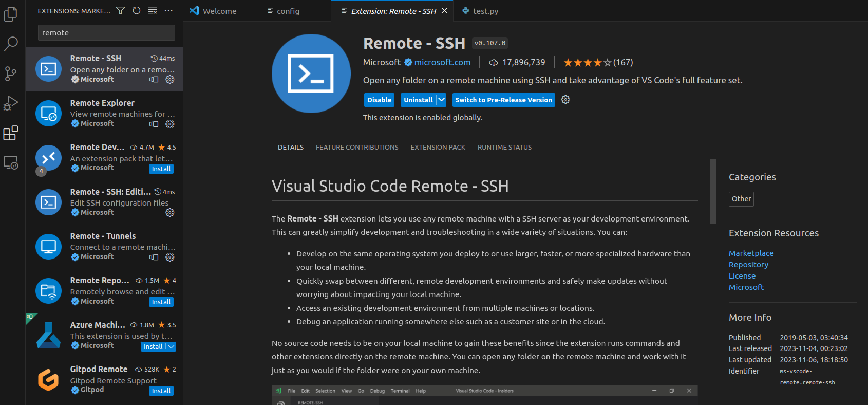Install Remote Development extension pack

[x=161, y=169]
